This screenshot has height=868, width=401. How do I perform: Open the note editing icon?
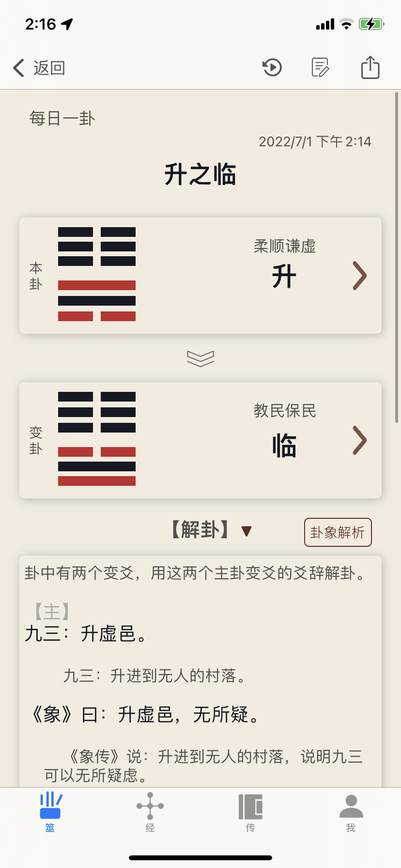click(x=320, y=67)
